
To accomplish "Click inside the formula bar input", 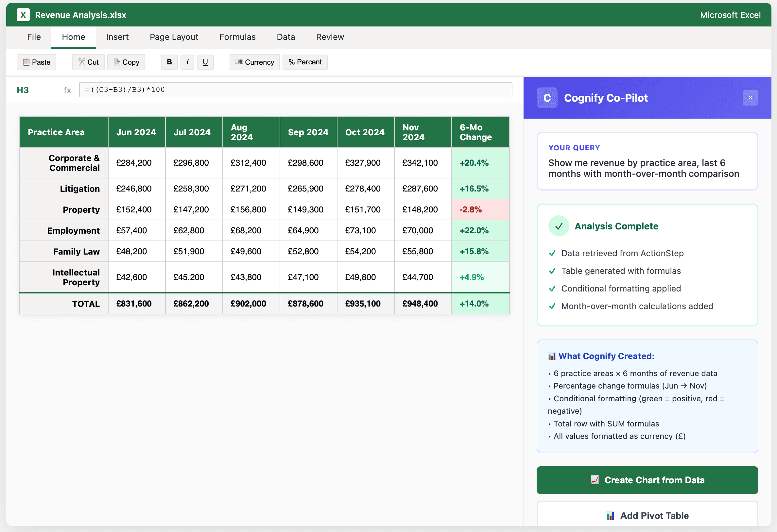I will point(295,90).
